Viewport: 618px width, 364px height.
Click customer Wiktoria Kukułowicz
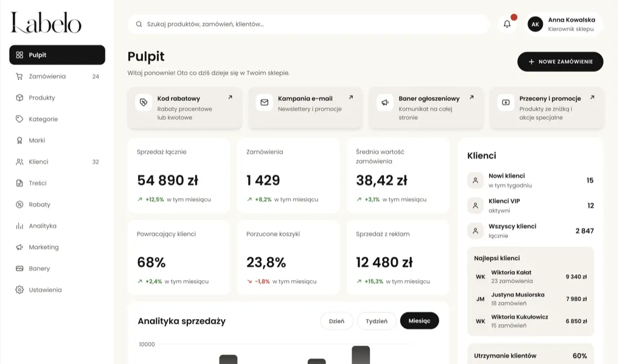[x=530, y=321]
